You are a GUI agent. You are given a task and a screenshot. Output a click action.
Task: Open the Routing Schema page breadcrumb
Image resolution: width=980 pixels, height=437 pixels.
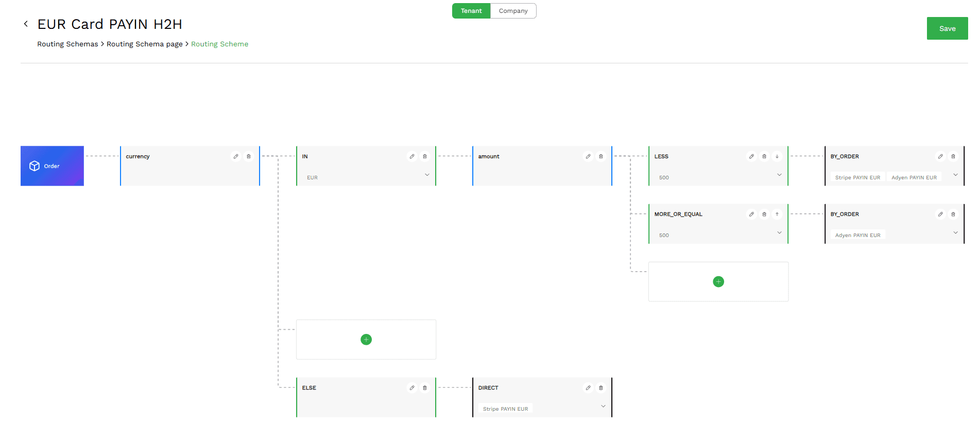145,44
